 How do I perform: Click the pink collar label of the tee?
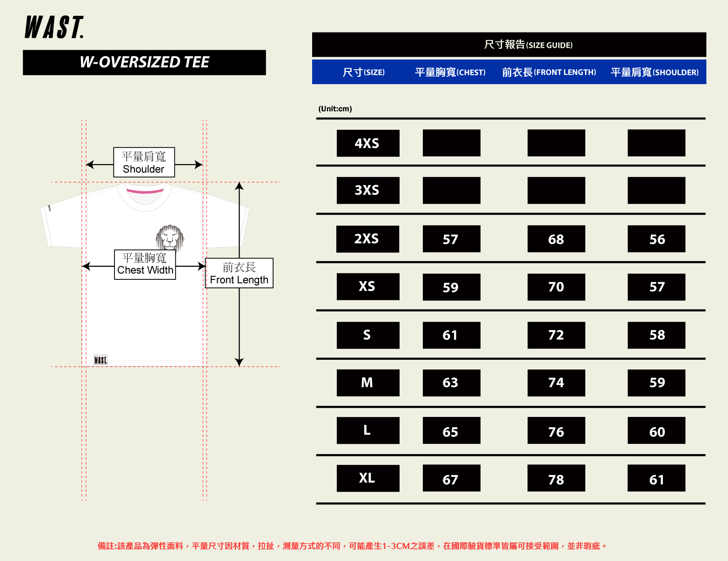point(145,191)
